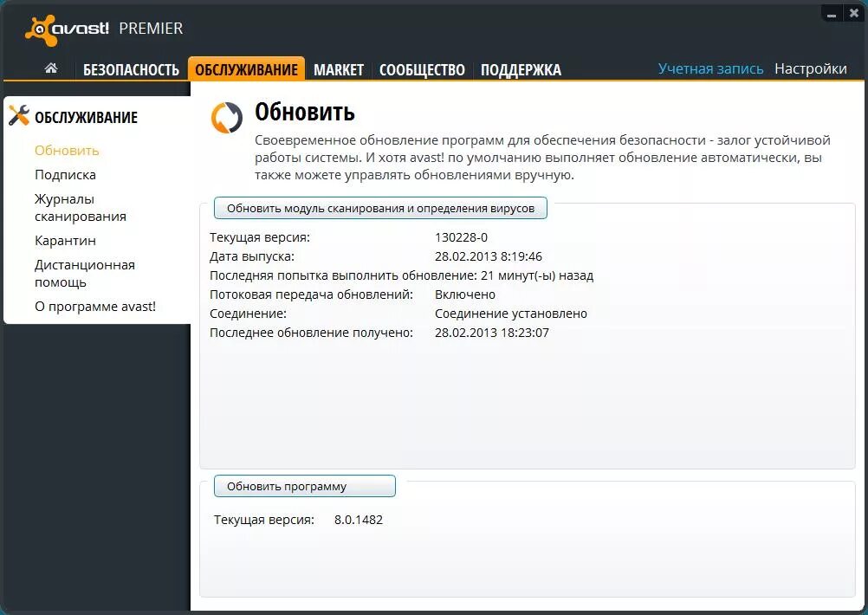The height and width of the screenshot is (615, 868).
Task: Open the Учетная запись link
Action: (710, 68)
